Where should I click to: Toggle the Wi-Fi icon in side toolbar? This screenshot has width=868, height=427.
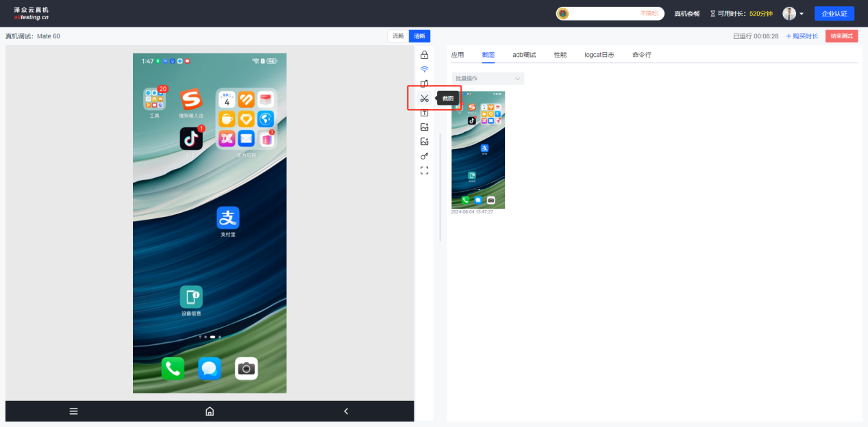[x=424, y=69]
